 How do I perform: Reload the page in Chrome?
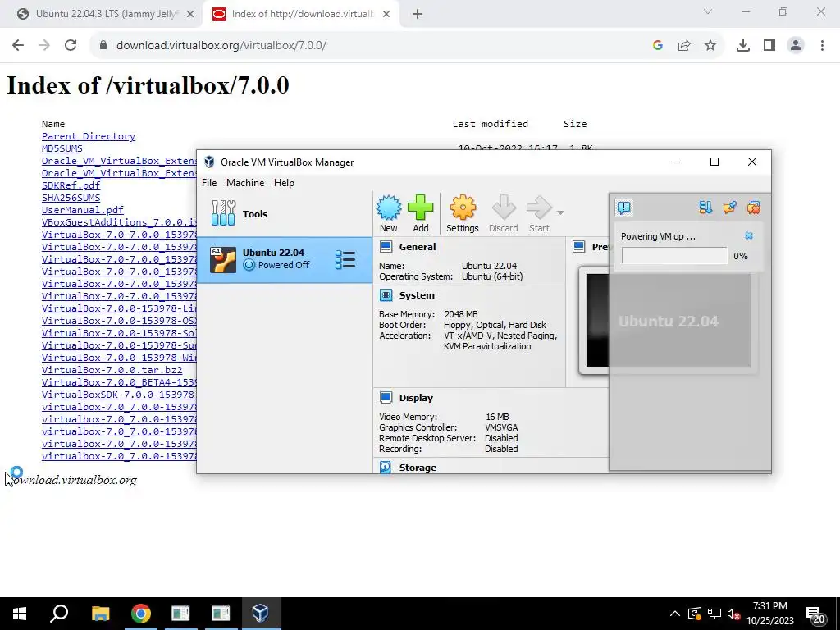pyautogui.click(x=71, y=45)
